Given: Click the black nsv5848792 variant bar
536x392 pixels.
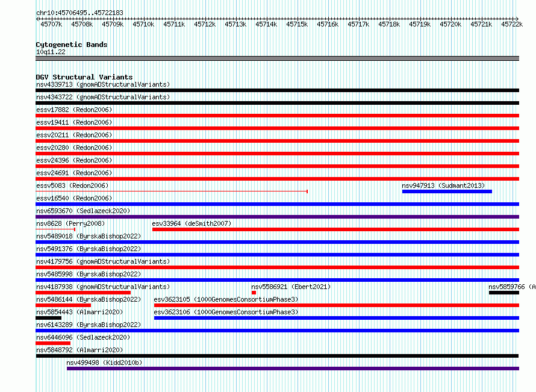Looking at the screenshot, I should tap(277, 356).
